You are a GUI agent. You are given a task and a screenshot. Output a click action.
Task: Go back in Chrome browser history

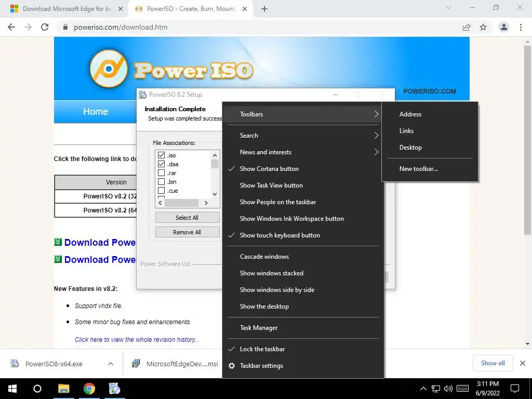click(11, 27)
